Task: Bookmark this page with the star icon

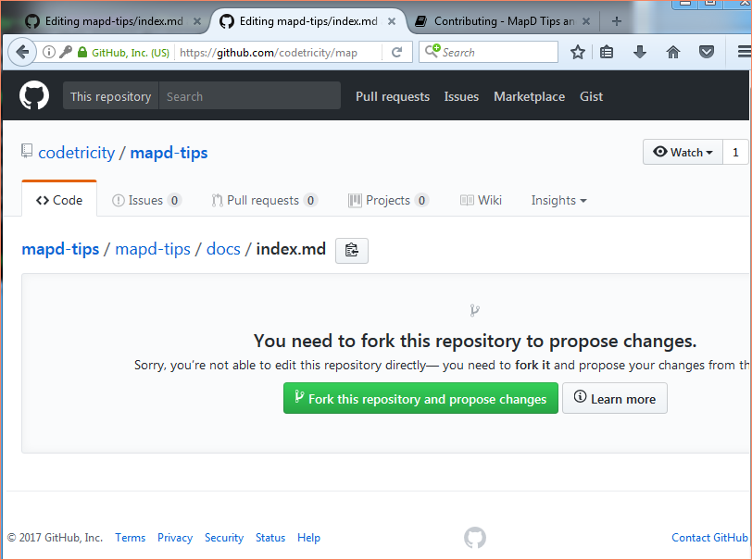Action: coord(578,52)
